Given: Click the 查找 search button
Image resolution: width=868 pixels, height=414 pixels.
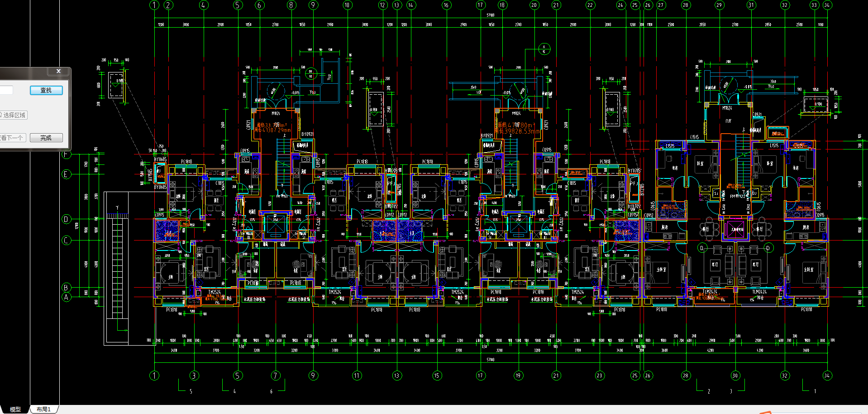Looking at the screenshot, I should [x=46, y=90].
